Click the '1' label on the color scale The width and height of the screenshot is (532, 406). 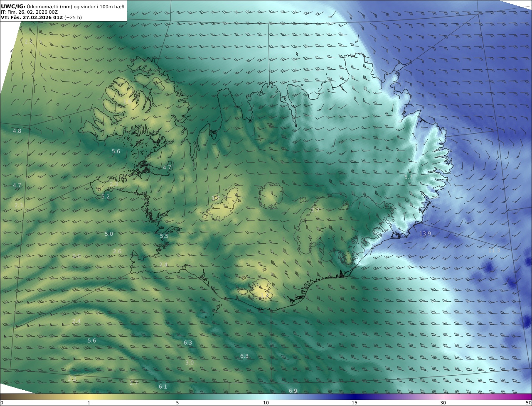[89, 403]
